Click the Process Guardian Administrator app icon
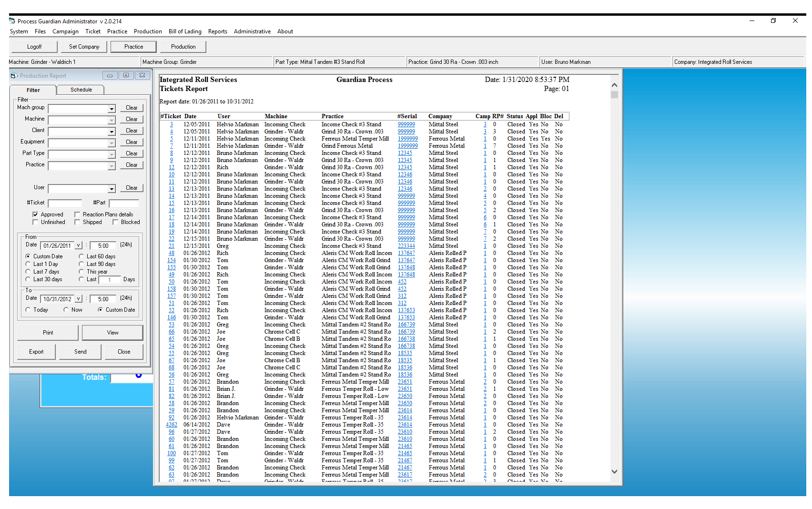 tap(12, 21)
